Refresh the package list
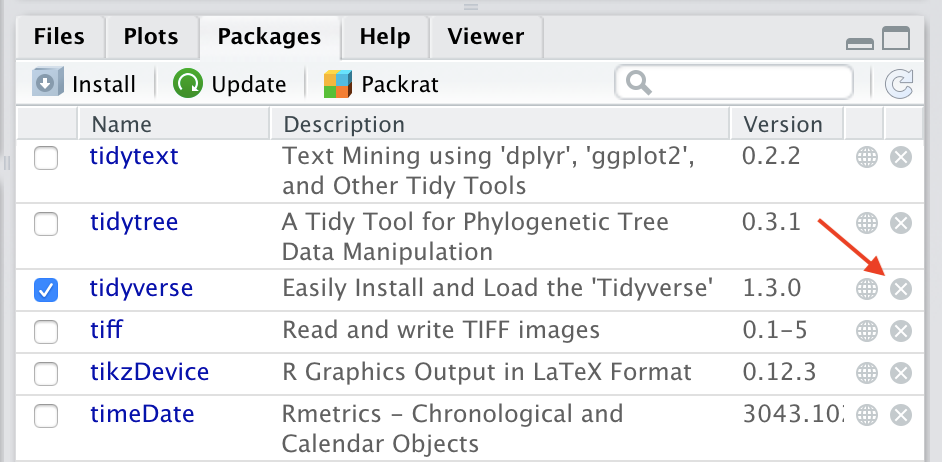942x462 pixels. (899, 84)
